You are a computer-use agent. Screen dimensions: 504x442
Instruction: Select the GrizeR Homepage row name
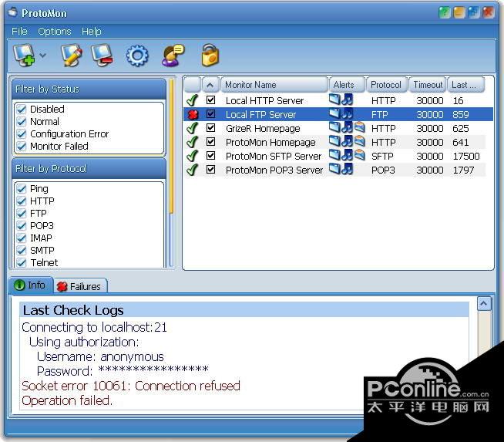263,129
